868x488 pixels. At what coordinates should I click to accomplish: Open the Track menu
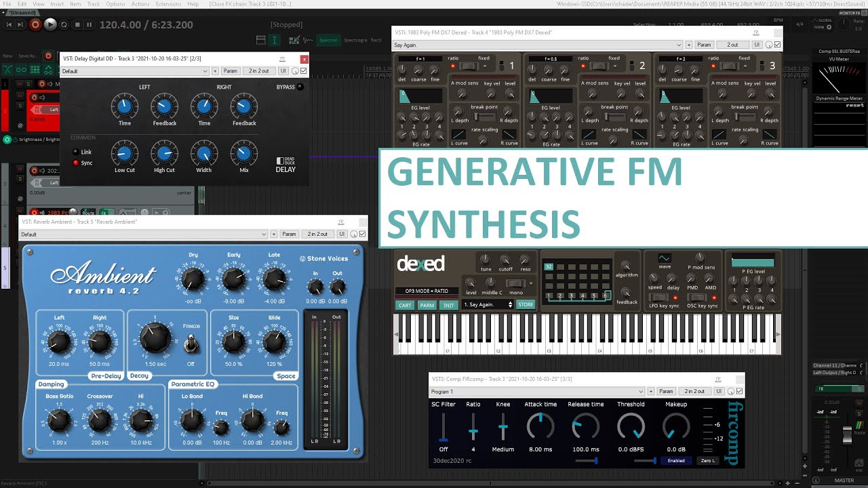tap(93, 4)
